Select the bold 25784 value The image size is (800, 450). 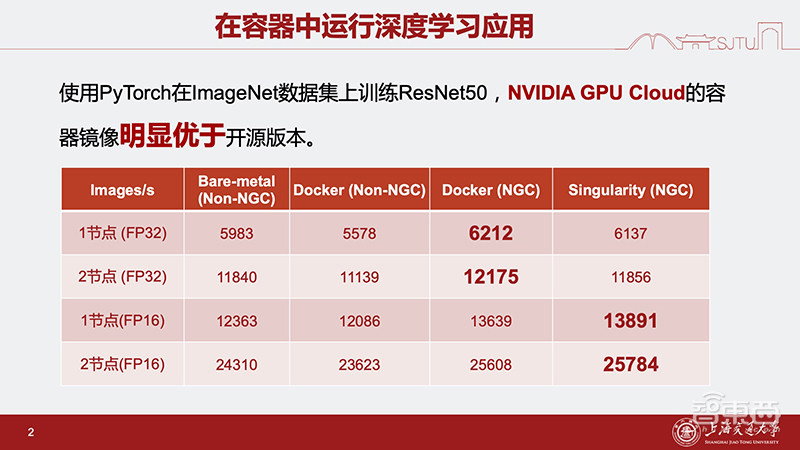[630, 364]
